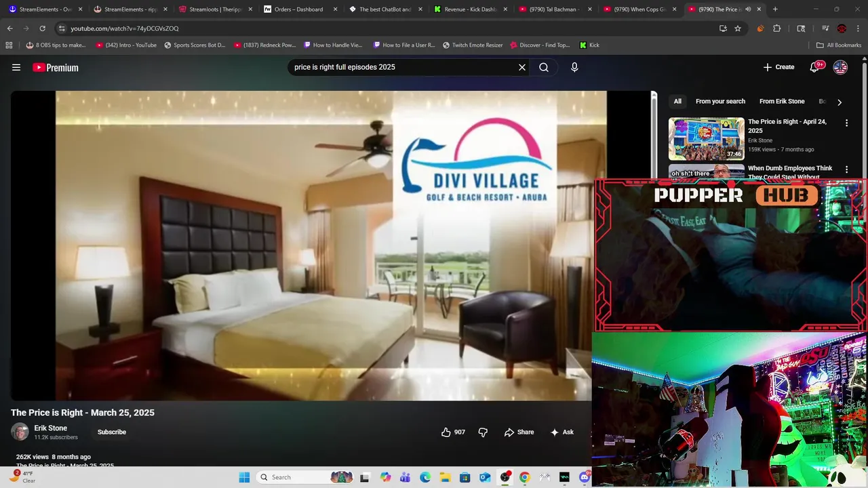Open the Ask AI sparkle button
The image size is (868, 488).
point(562,432)
